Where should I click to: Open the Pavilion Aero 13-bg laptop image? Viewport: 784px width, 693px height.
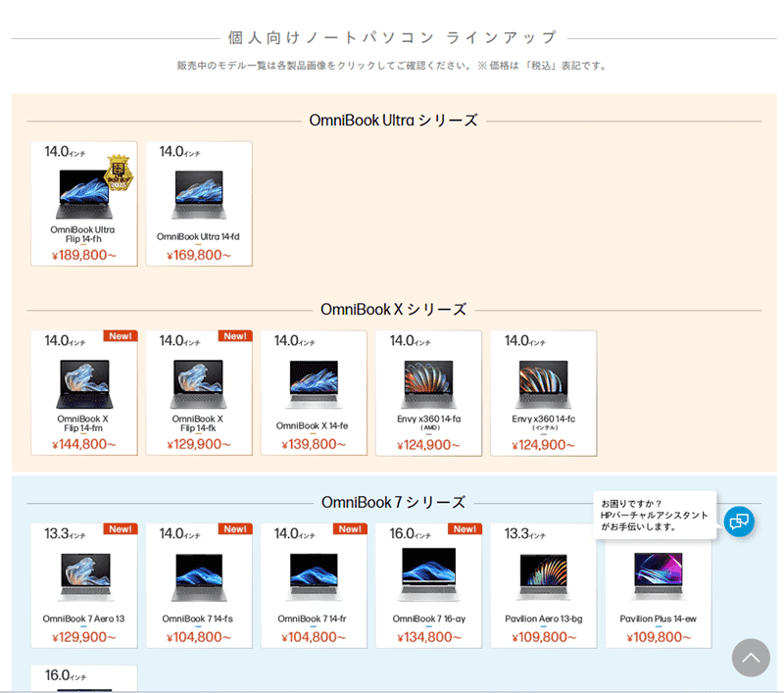(544, 577)
